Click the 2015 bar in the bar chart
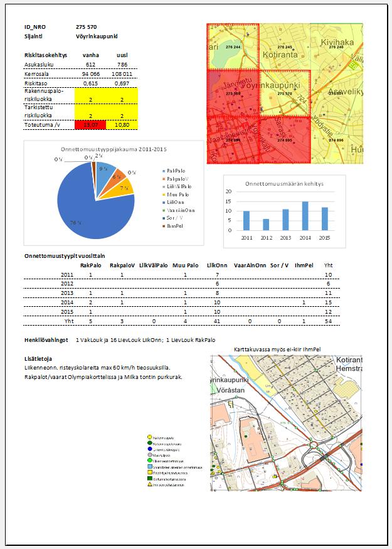Screen dimensions: 392x549 [x=325, y=219]
